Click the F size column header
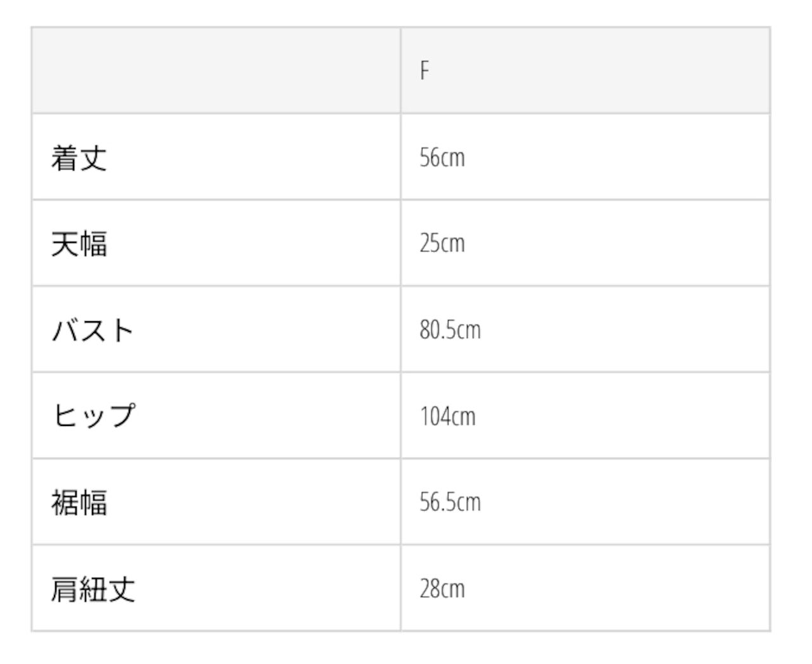Image resolution: width=812 pixels, height=664 pixels. coord(424,70)
